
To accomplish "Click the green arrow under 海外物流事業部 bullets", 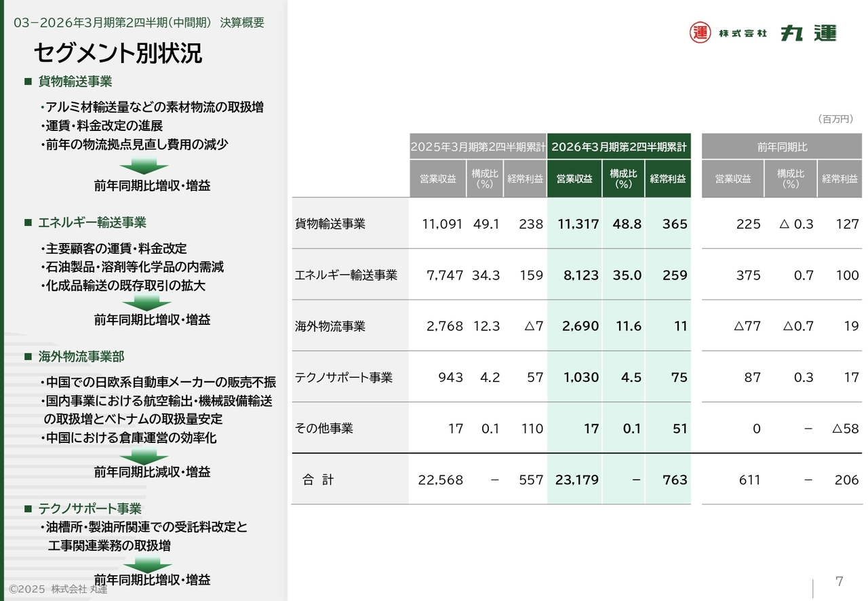I will (x=144, y=455).
